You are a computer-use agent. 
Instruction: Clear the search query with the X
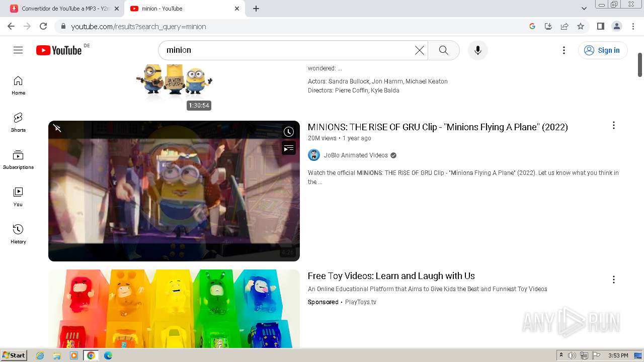pyautogui.click(x=419, y=50)
